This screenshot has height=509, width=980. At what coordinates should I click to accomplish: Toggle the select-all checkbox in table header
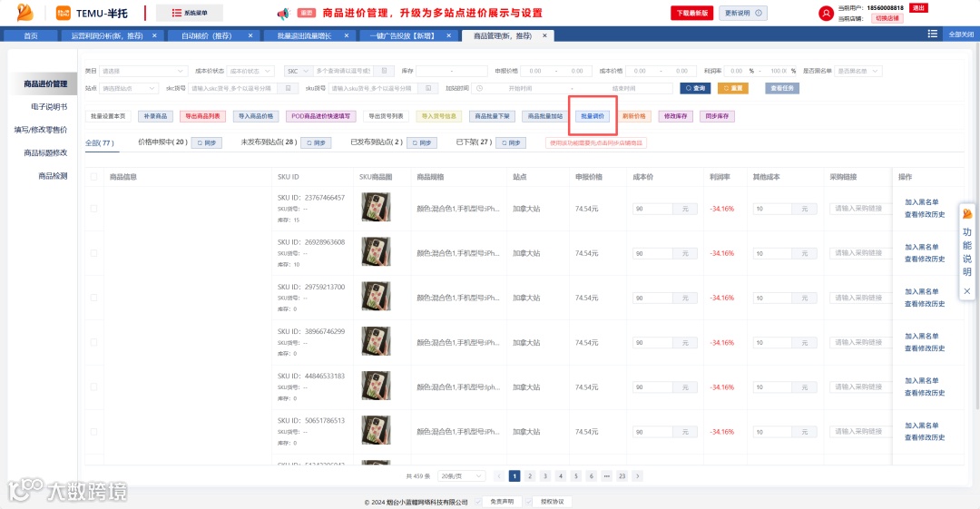coord(93,177)
